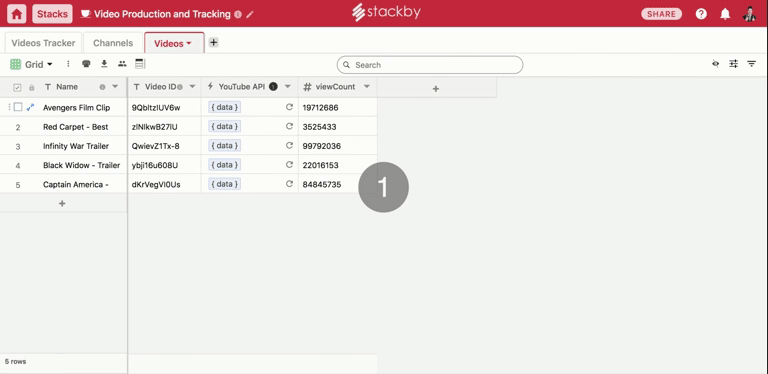The height and width of the screenshot is (374, 768).
Task: Toggle the select-all checkbox in the header
Action: click(x=17, y=87)
